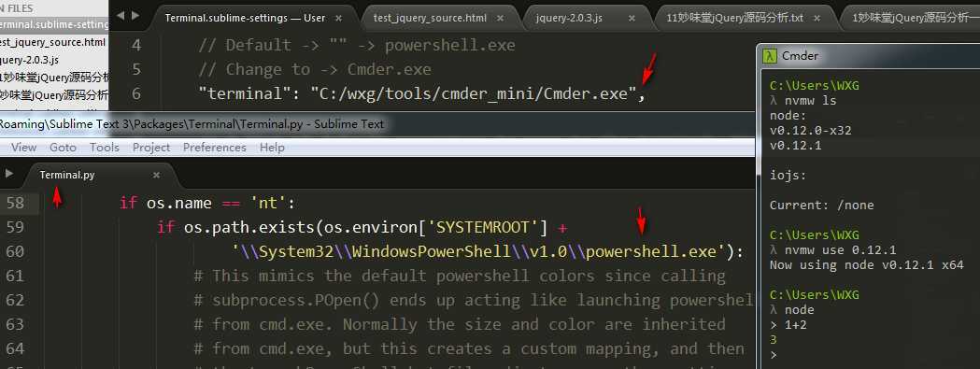This screenshot has width=980, height=369.
Task: Click the tab scroll left arrow in top window
Action: click(x=120, y=16)
